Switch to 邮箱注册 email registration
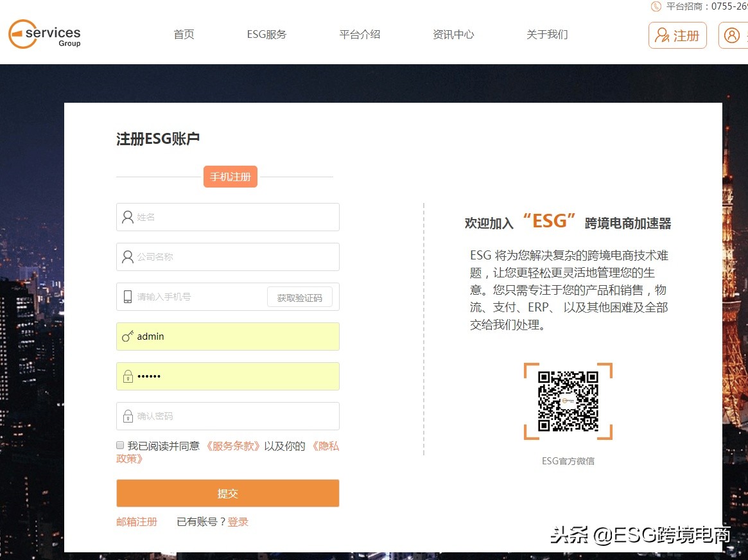Viewport: 748px width, 560px height. click(136, 521)
